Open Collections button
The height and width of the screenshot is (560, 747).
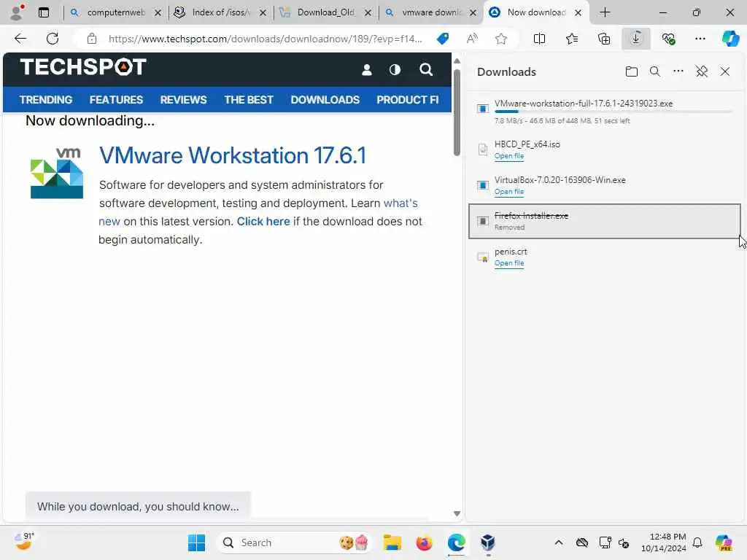point(604,39)
